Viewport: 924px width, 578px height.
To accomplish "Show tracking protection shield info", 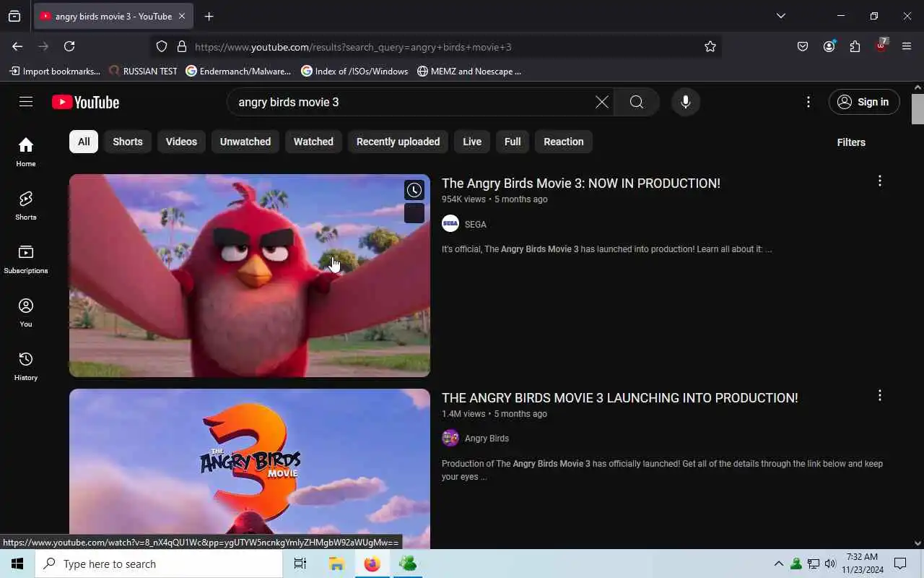I will pyautogui.click(x=162, y=46).
